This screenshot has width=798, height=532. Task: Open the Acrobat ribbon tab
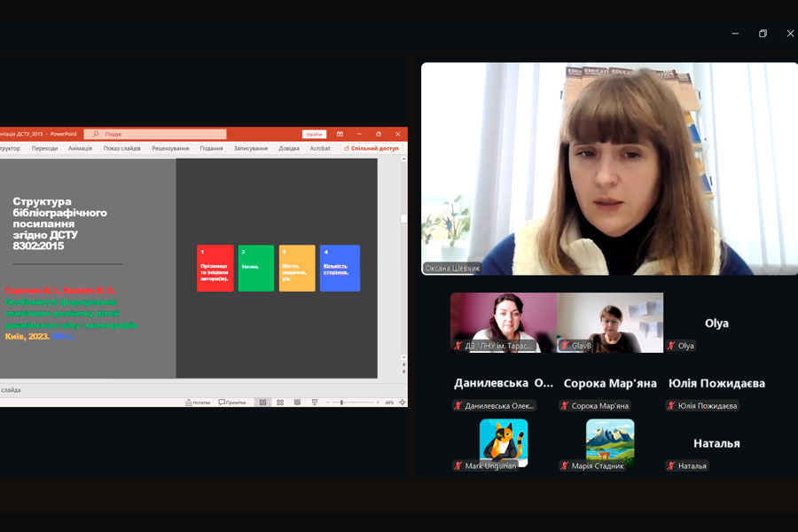pyautogui.click(x=320, y=148)
